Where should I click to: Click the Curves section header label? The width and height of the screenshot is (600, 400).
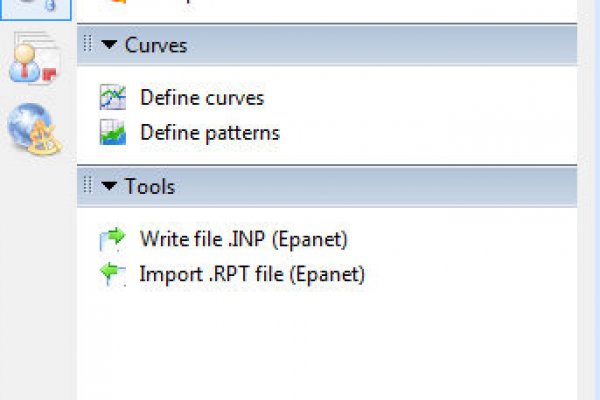pyautogui.click(x=155, y=46)
